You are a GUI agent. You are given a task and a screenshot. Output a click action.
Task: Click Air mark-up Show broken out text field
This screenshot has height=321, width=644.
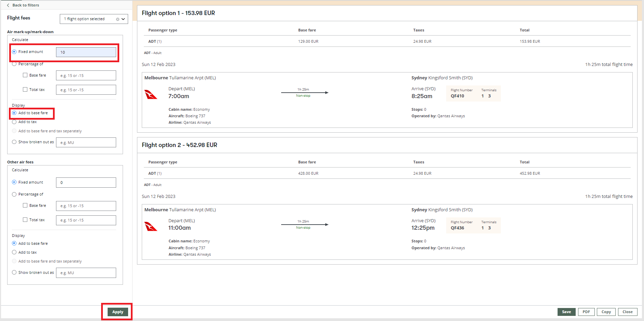coord(86,143)
